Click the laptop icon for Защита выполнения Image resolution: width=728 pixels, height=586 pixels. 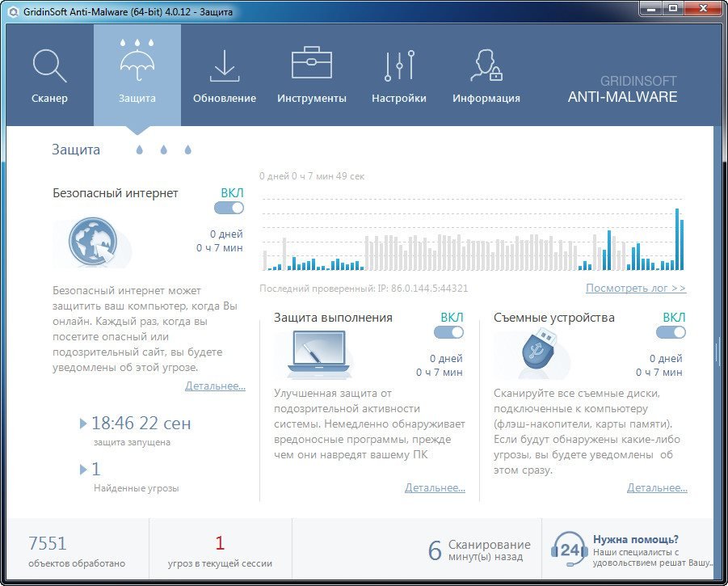coord(318,356)
